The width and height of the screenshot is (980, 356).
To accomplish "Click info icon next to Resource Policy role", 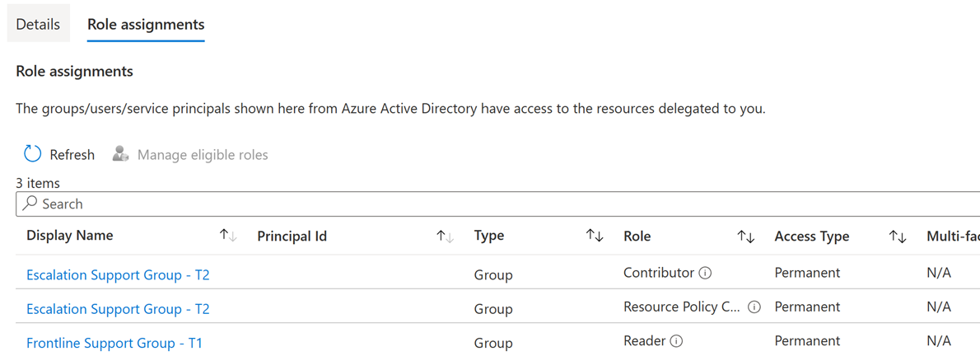I will (x=754, y=307).
